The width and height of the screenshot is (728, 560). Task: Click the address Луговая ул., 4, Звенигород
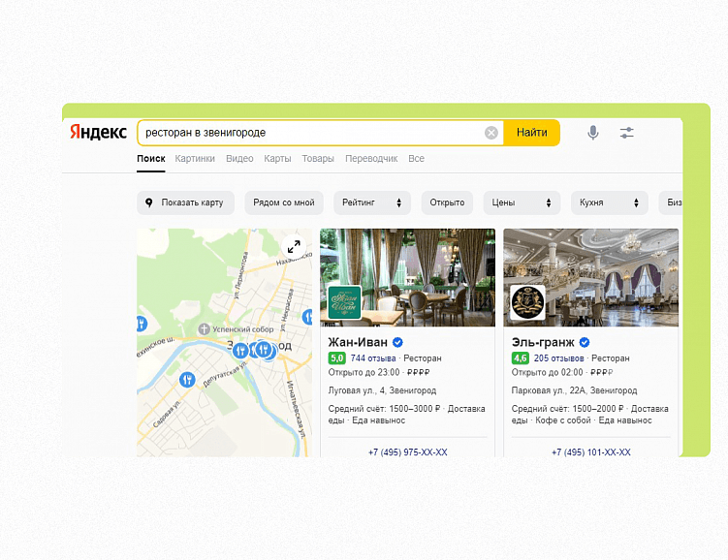382,390
